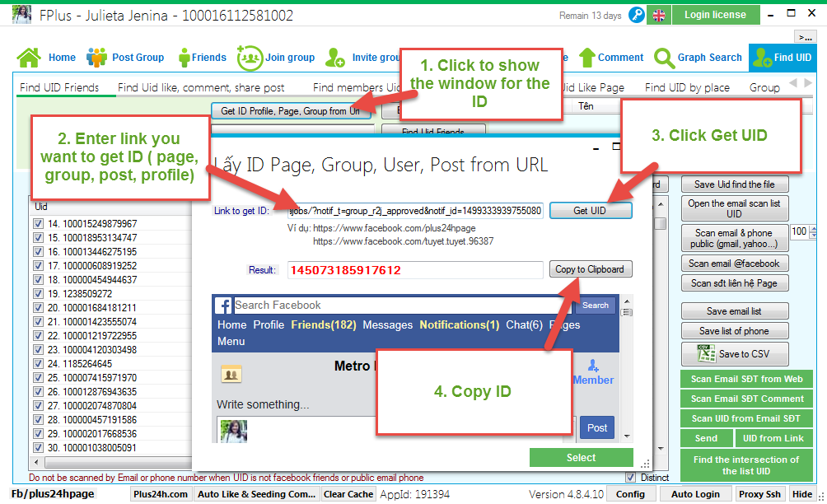Screen dimensions: 827x504
Task: Click the green Select button
Action: tap(581, 458)
